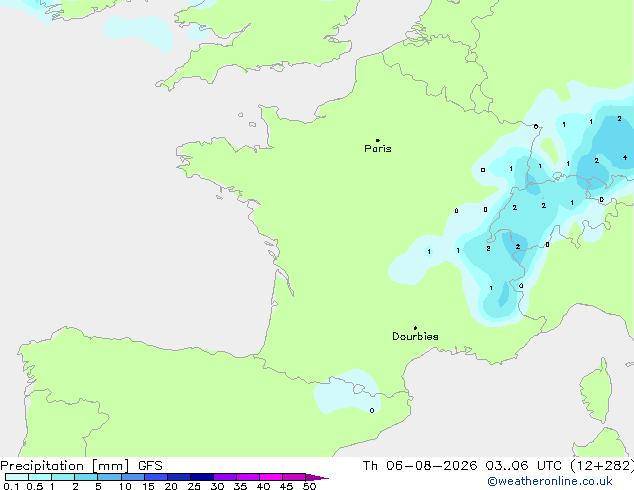Viewport: 634px width, 490px height.
Task: Open the weatheronline.co.uk copyright link
Action: [549, 481]
